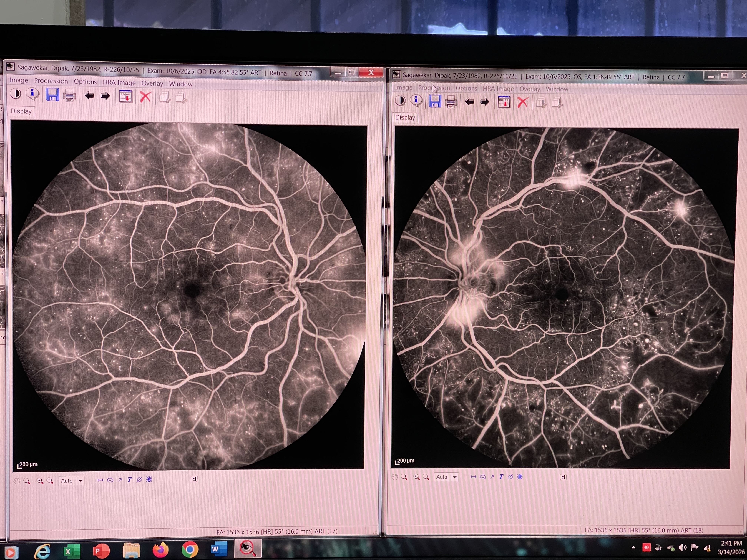Viewport: 747px width, 560px height.
Task: Select distance measure tool in OS window
Action: (x=473, y=477)
